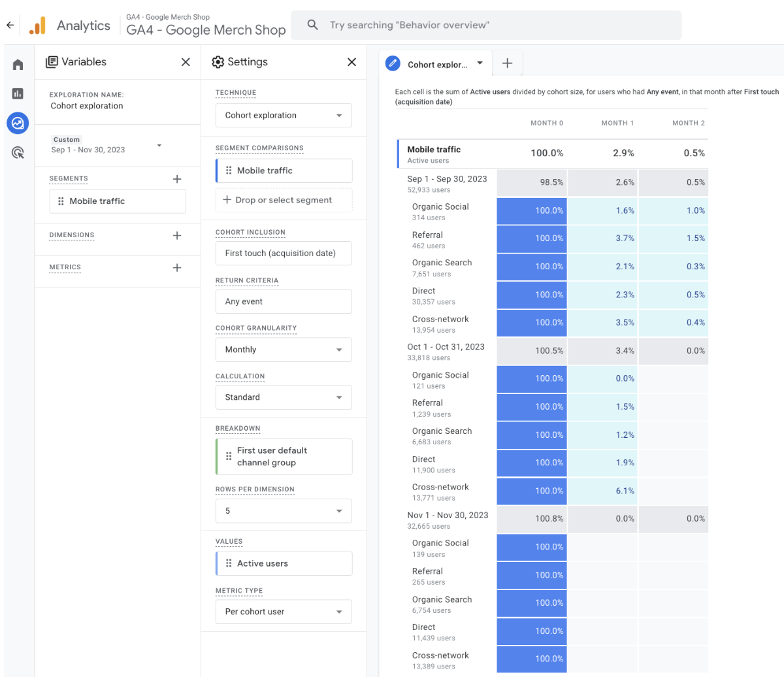Click Direct with 30,357 users label

(x=433, y=295)
